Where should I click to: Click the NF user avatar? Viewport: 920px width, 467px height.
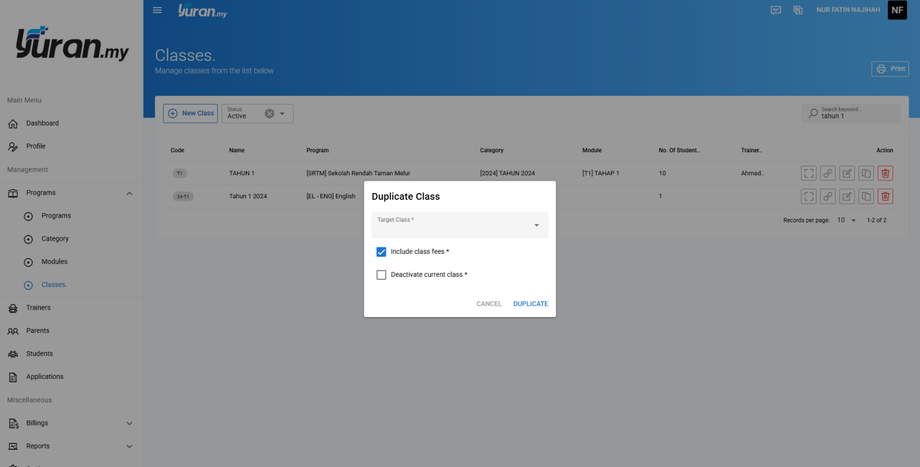click(897, 10)
